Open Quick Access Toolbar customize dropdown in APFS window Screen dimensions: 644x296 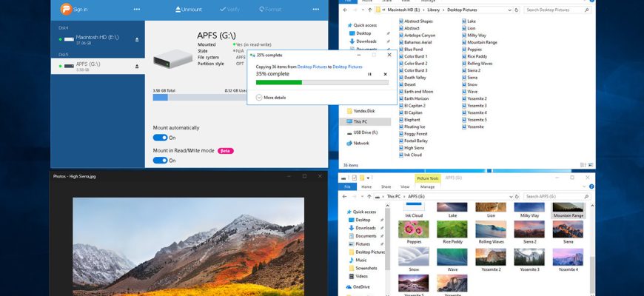369,178
